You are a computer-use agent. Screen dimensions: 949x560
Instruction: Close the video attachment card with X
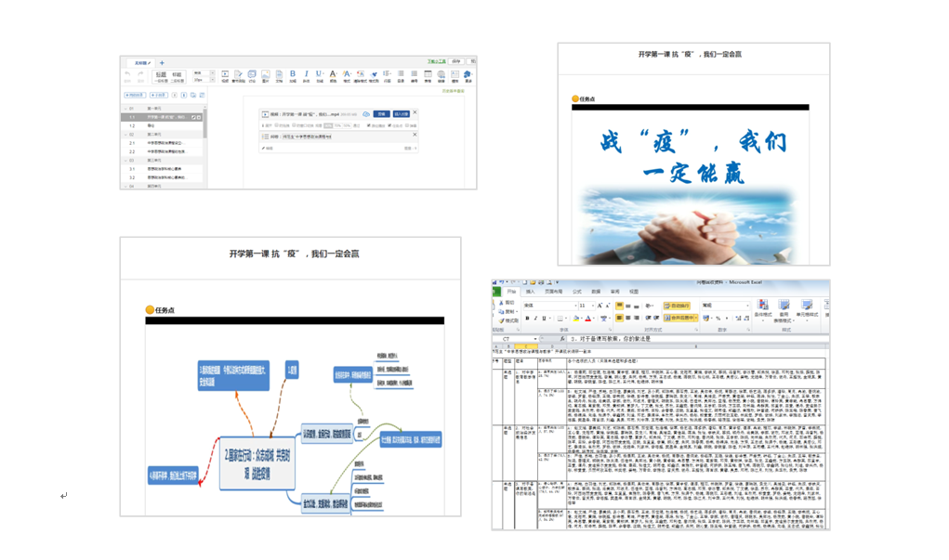click(415, 113)
